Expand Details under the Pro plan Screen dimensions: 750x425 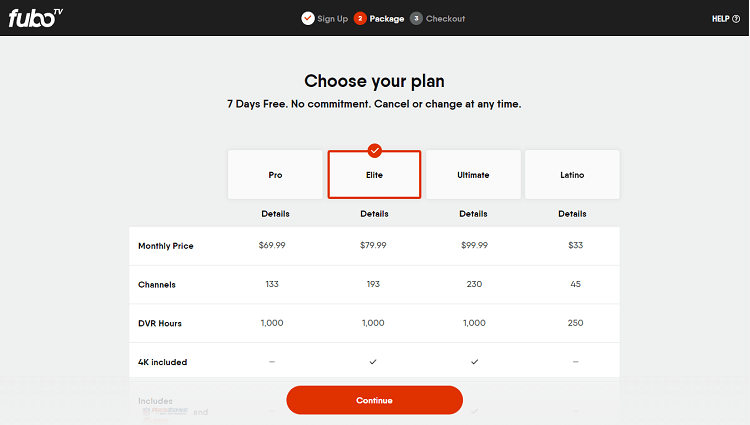pyautogui.click(x=276, y=214)
